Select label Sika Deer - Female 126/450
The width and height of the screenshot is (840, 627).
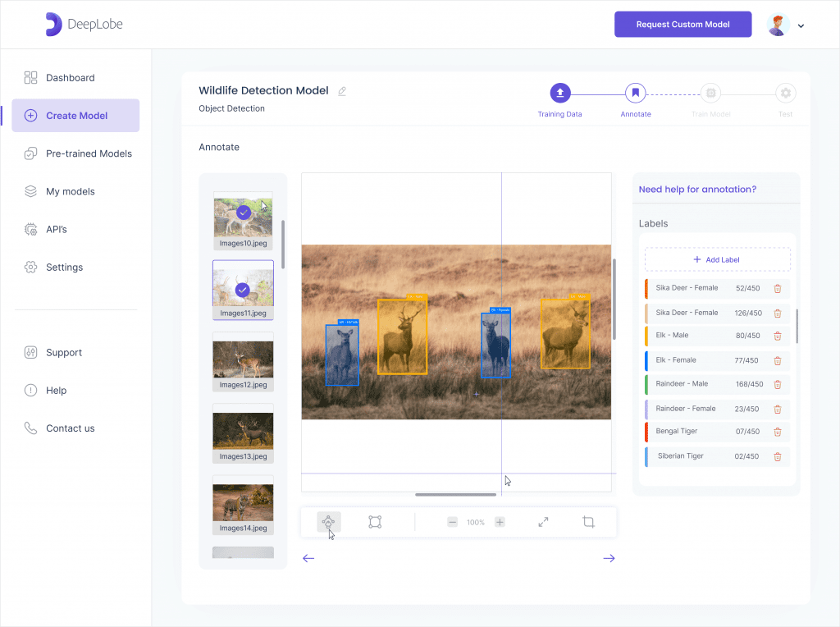coord(717,313)
